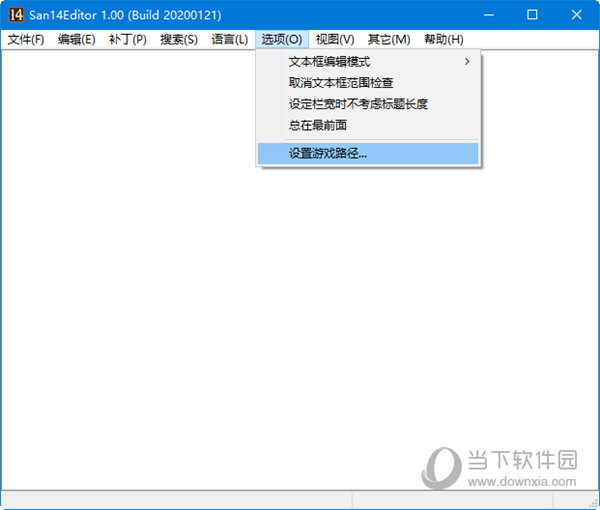The height and width of the screenshot is (510, 600).
Task: Close the 选项(O) menu
Action: [x=282, y=39]
